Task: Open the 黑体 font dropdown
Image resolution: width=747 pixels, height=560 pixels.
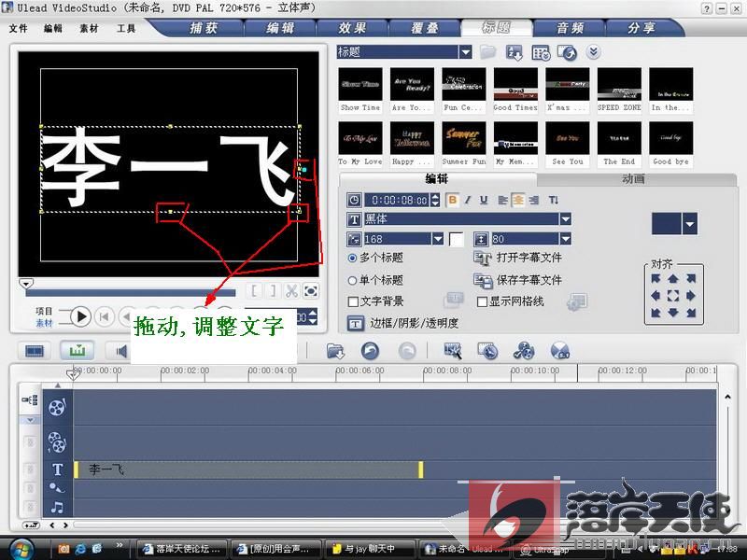Action: tap(565, 219)
